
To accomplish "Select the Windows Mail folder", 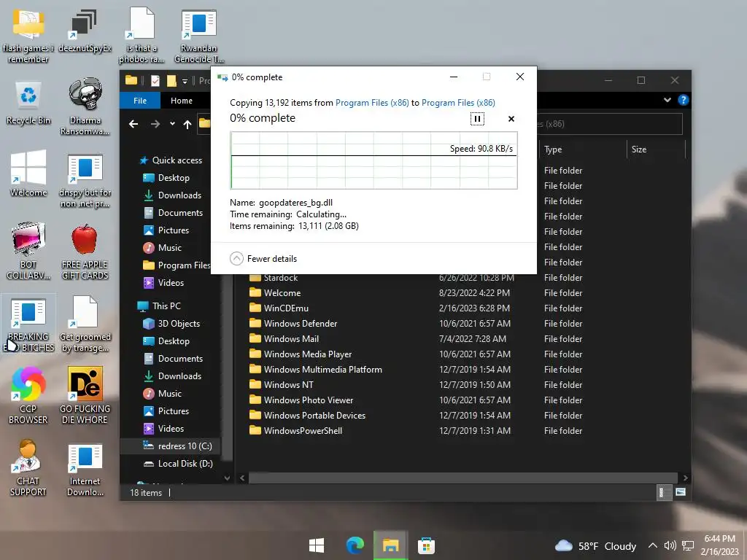I will tap(284, 338).
